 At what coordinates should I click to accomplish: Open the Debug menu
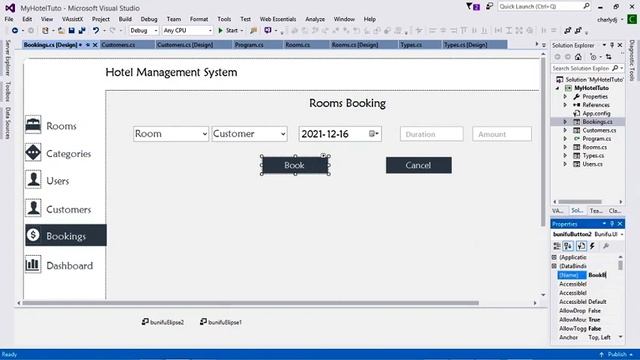149,19
